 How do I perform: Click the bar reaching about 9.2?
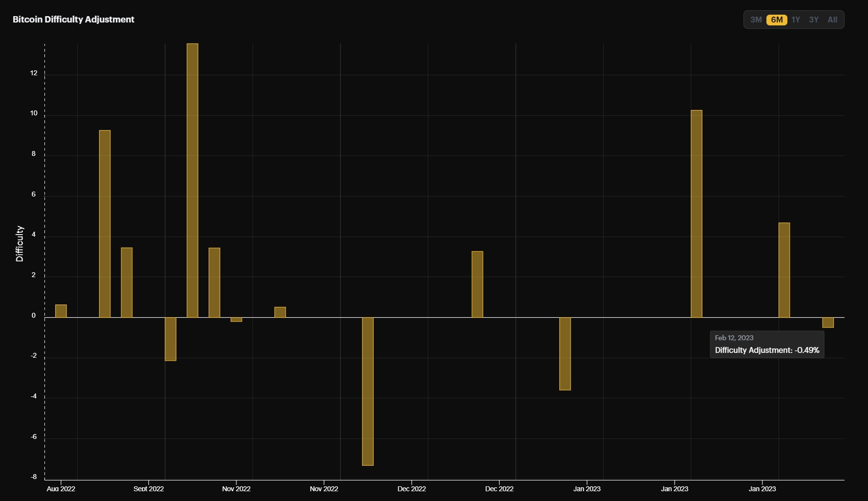click(x=105, y=224)
